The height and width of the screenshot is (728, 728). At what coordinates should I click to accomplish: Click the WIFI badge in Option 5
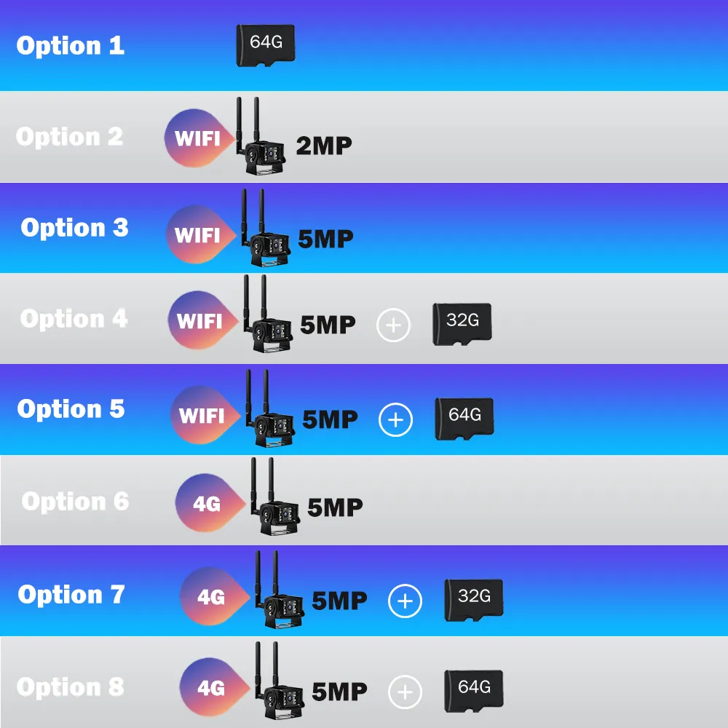coord(202,416)
